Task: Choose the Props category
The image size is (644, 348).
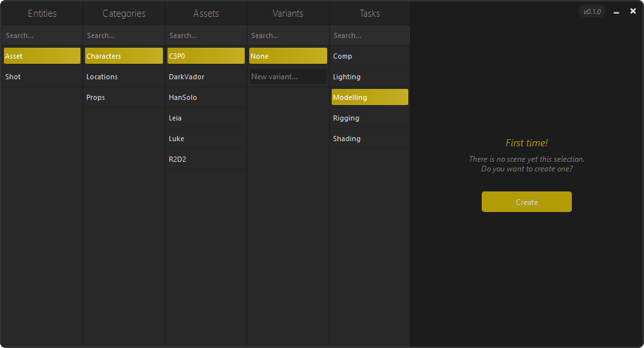Action: tap(124, 97)
